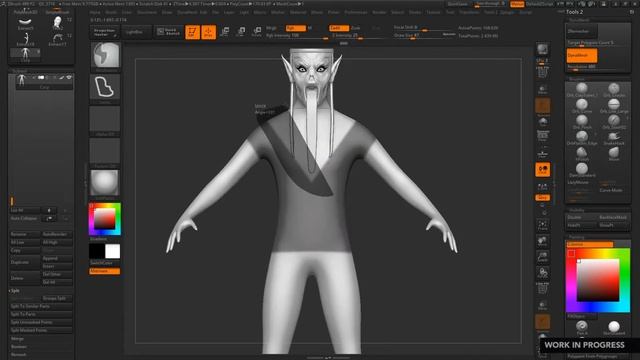The height and width of the screenshot is (360, 640).
Task: Click the Quick Sketch button
Action: tap(168, 32)
